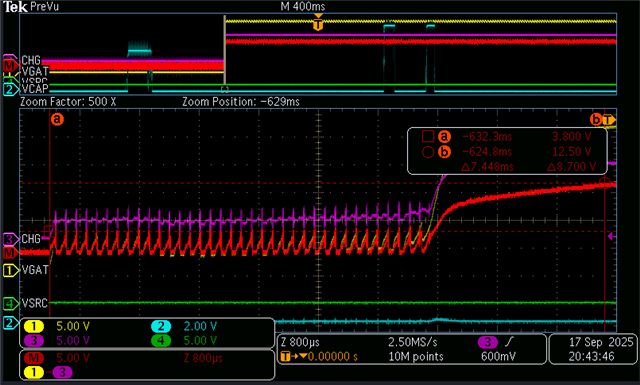Click channel 4 VSRC ground marker
640x385 pixels.
10,303
